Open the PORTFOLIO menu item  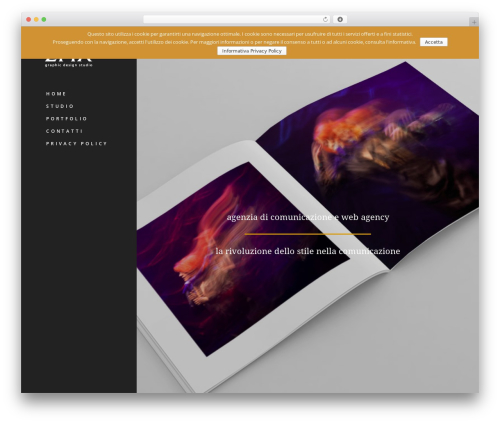[x=66, y=119]
